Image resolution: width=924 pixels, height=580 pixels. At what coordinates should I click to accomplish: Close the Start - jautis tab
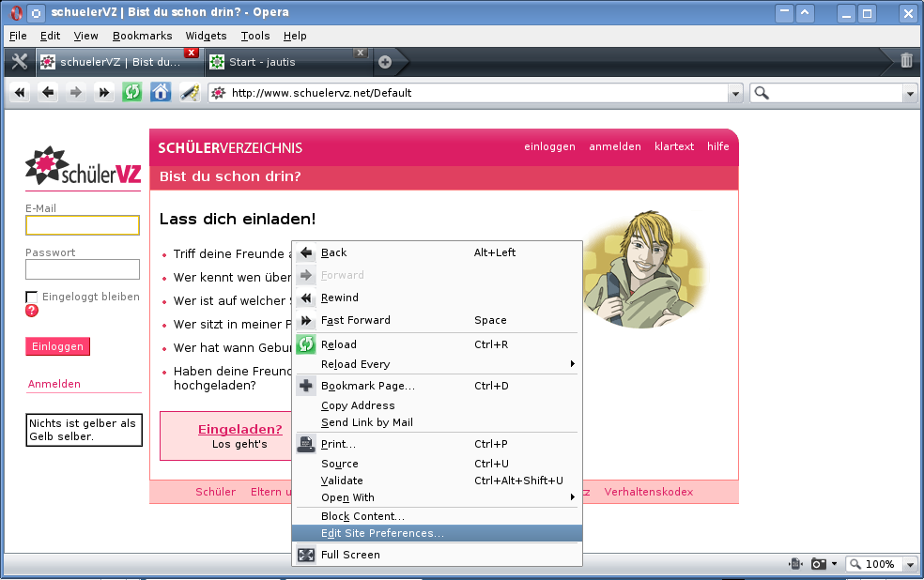[361, 53]
